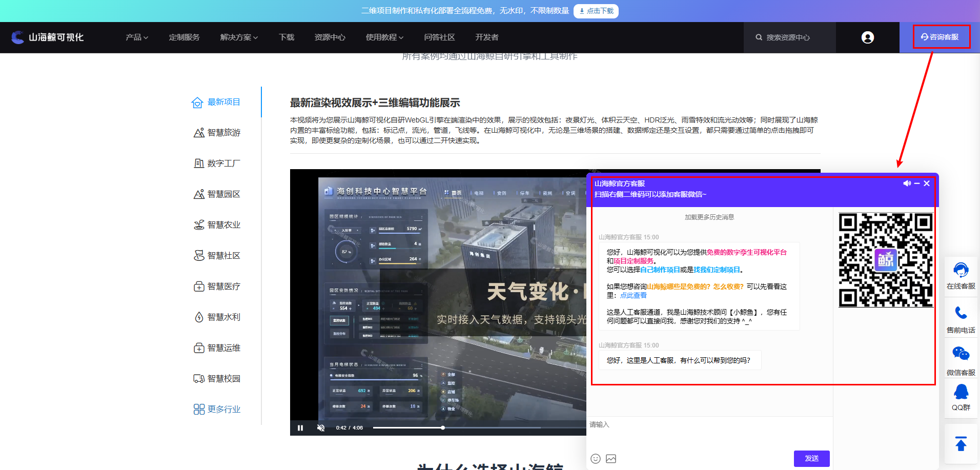
Task: Click the 山海鲸可视化 logo
Action: [47, 37]
